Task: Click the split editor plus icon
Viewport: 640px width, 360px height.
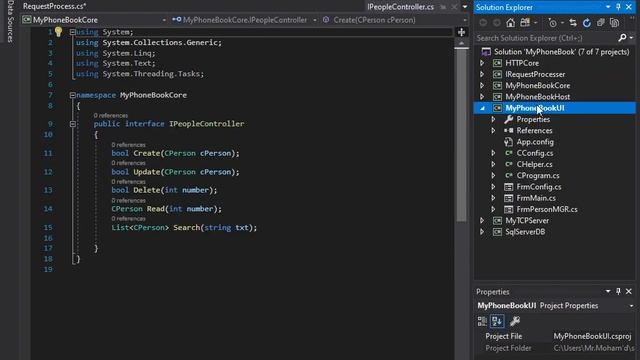Action: click(x=461, y=32)
